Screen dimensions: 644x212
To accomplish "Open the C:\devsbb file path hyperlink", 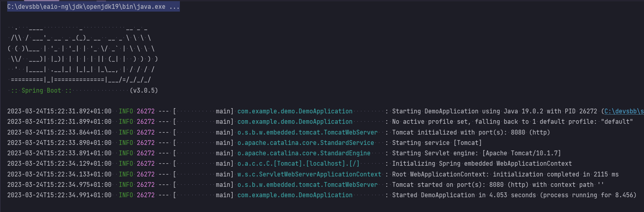I will 624,111.
